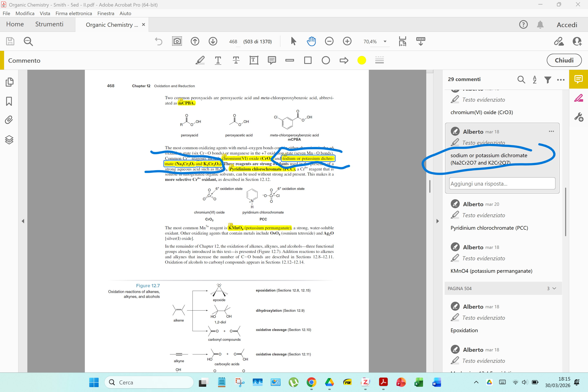Viewport: 588px width, 392px height.
Task: Activate the hand pan tool
Action: 311,41
